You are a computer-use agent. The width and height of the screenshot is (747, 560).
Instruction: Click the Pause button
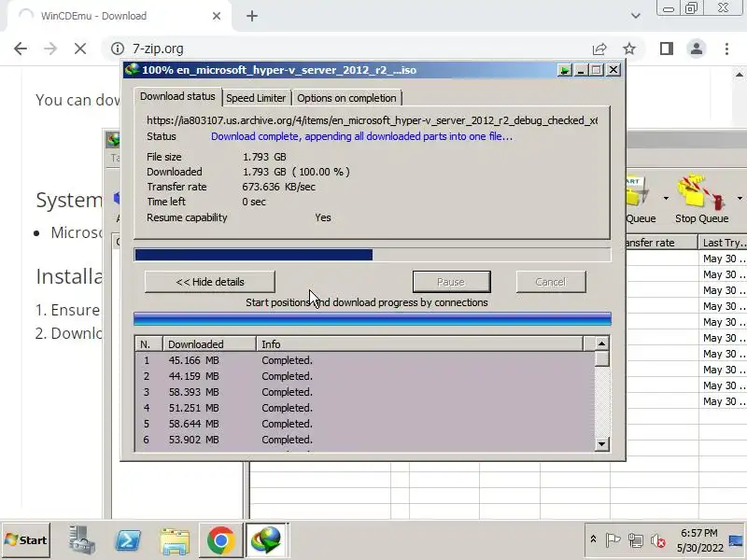[451, 282]
